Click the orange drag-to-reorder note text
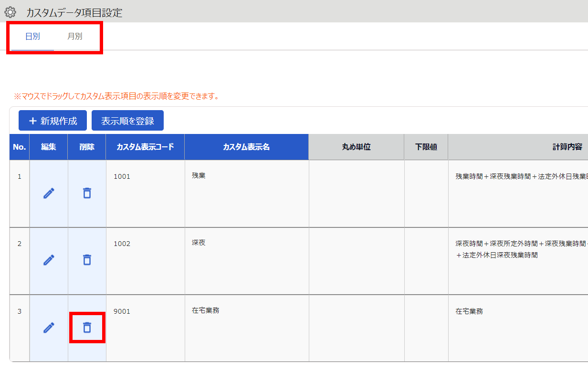The width and height of the screenshot is (588, 369). click(116, 96)
